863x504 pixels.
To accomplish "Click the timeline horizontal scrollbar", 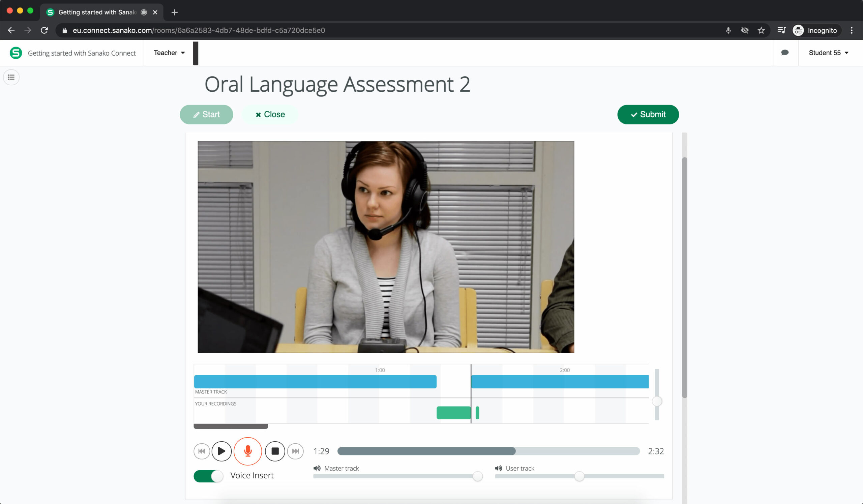I will click(231, 426).
